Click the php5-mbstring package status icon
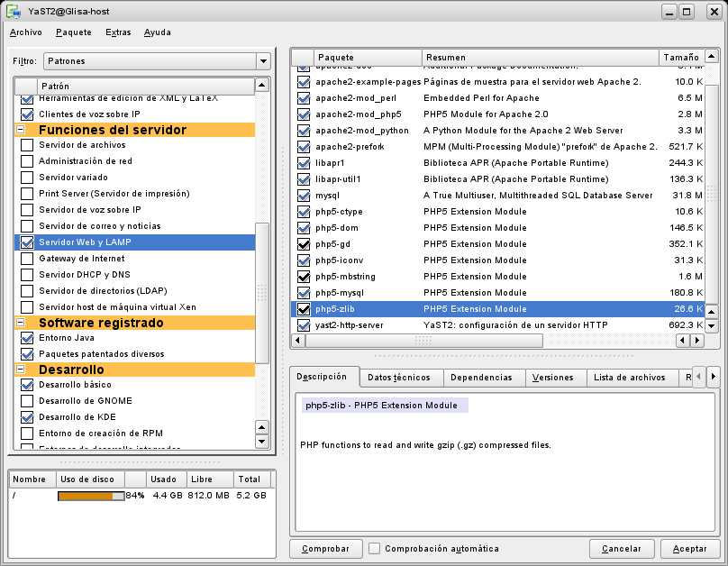This screenshot has width=728, height=566. point(304,276)
